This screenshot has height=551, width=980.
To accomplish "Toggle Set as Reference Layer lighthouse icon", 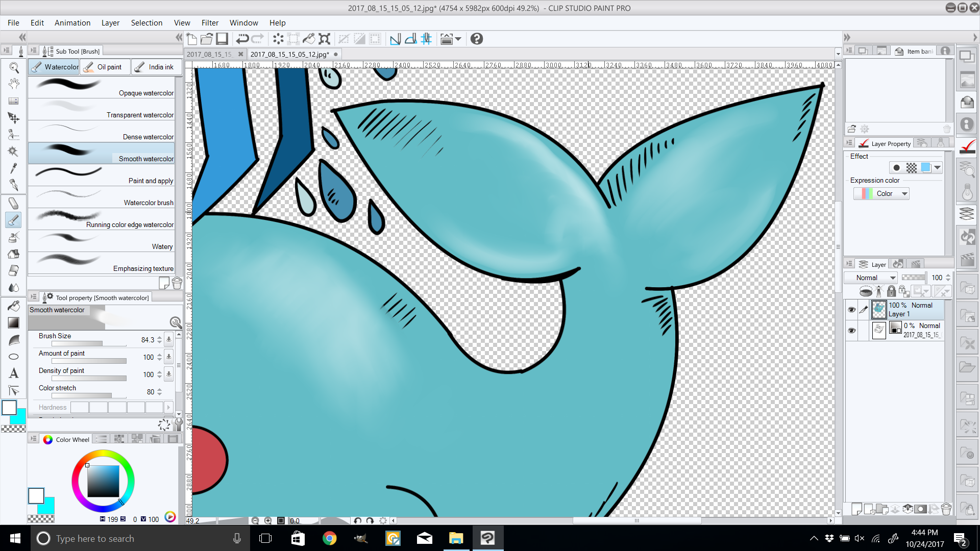I will pyautogui.click(x=879, y=291).
